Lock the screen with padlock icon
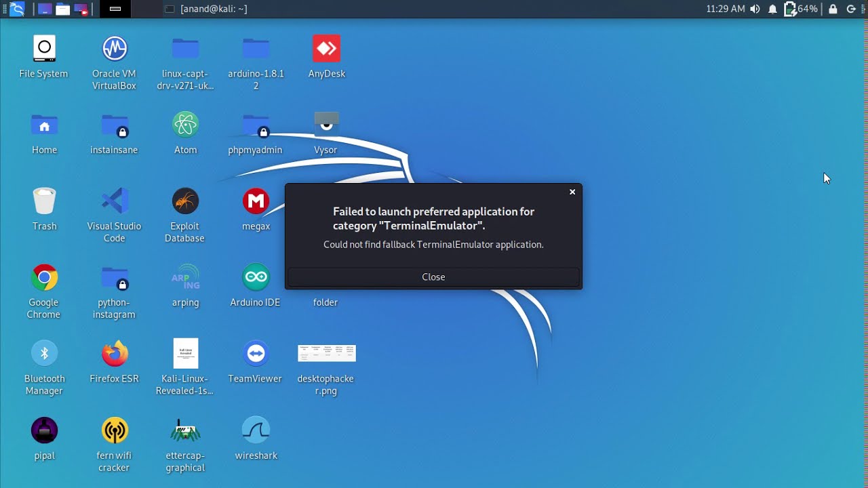Viewport: 868px width, 488px height. point(833,9)
